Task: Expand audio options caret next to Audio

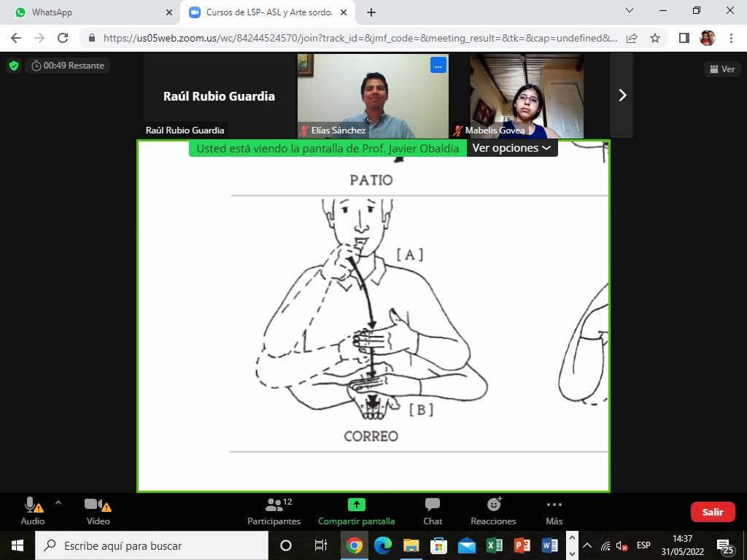Action: [58, 502]
